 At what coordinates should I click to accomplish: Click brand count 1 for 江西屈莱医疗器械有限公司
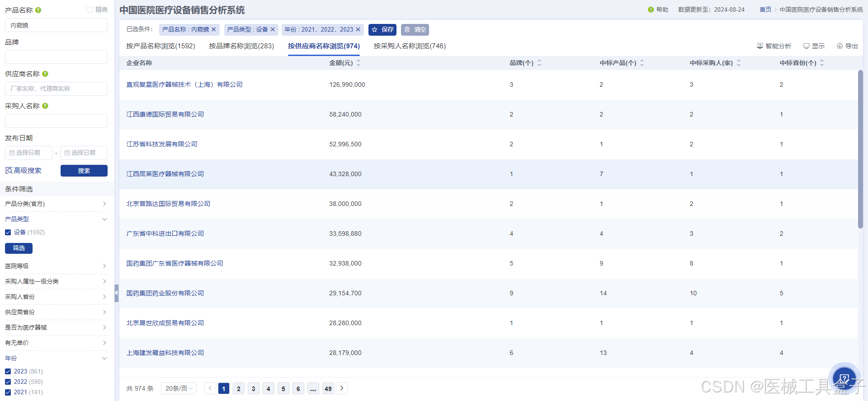point(511,174)
